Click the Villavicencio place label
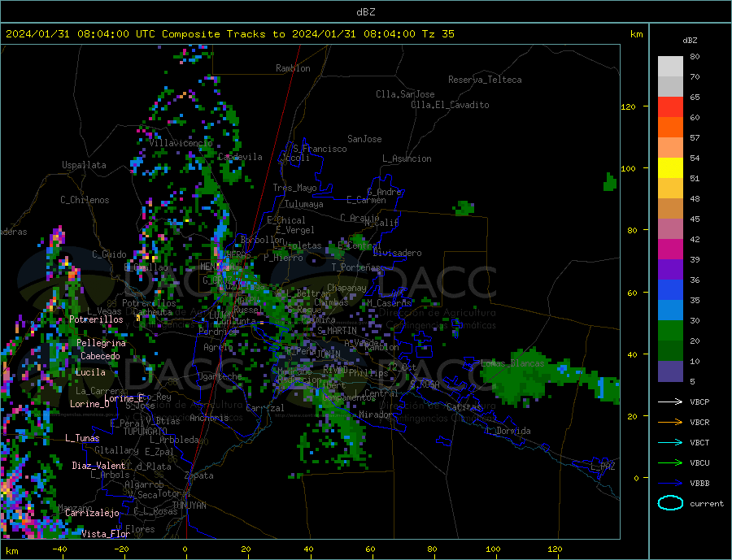732x560 pixels. click(x=181, y=143)
